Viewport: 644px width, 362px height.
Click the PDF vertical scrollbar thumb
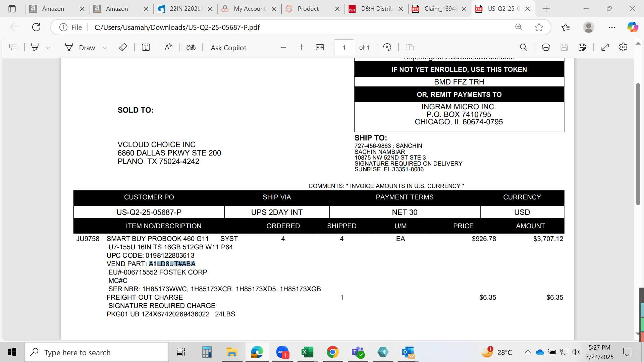click(x=638, y=144)
